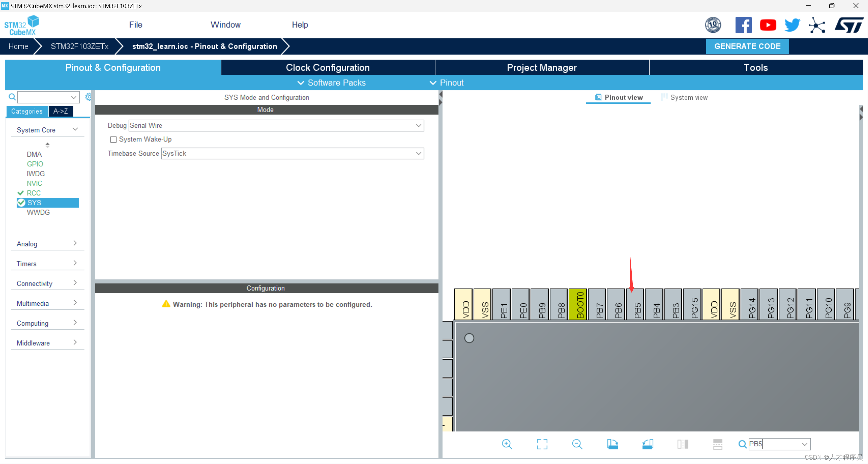Select the Pinout view tab
The width and height of the screenshot is (868, 464).
click(x=618, y=98)
